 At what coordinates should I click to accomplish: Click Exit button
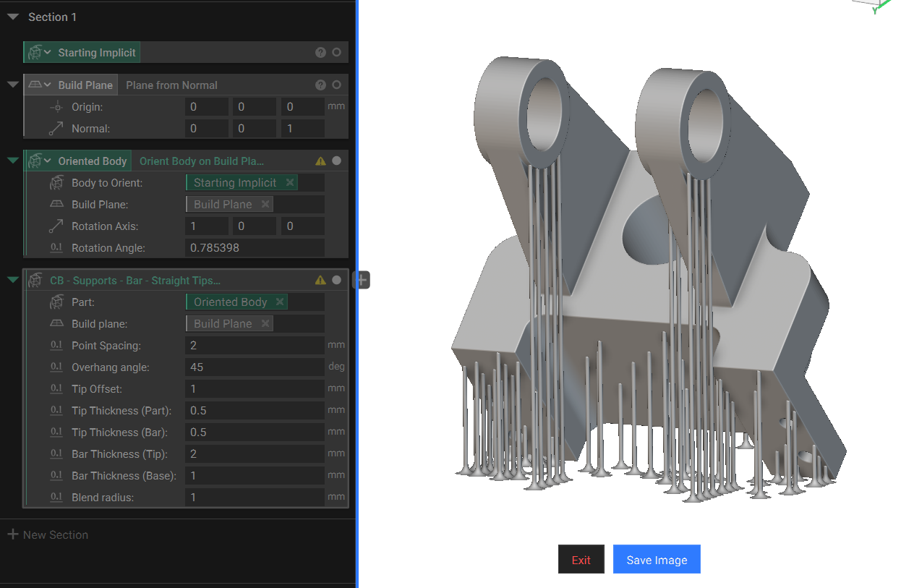click(581, 559)
